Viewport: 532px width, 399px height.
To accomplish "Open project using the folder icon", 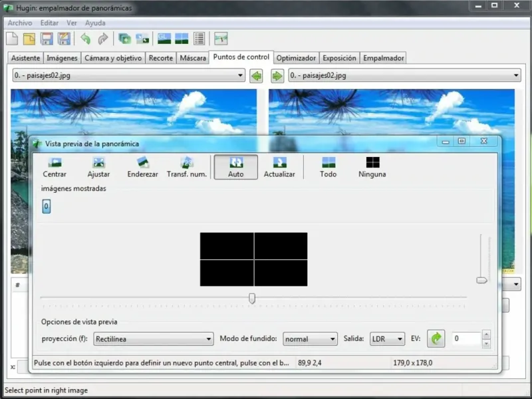I will point(29,39).
